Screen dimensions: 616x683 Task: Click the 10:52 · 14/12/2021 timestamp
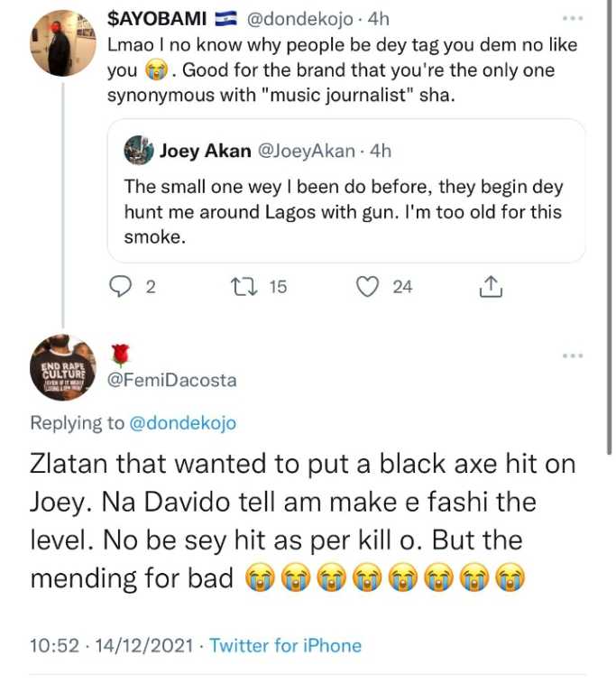tap(113, 646)
